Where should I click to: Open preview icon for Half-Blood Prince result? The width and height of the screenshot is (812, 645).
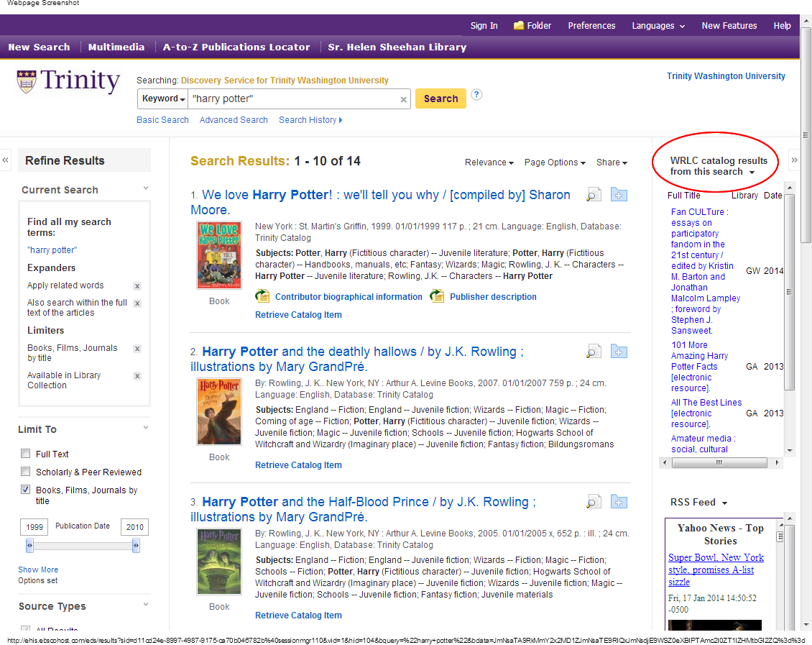point(594,502)
